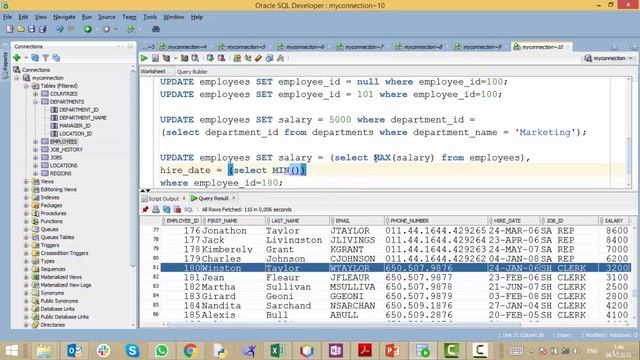This screenshot has width=640, height=360.
Task: Click the Refresh icon in Query Result toolbar
Action: pos(167,209)
